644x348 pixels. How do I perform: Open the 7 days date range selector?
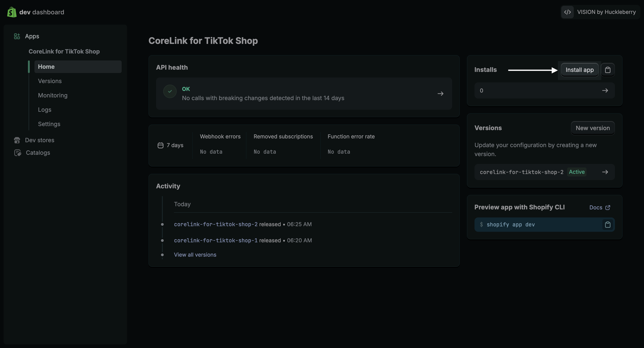(x=171, y=145)
